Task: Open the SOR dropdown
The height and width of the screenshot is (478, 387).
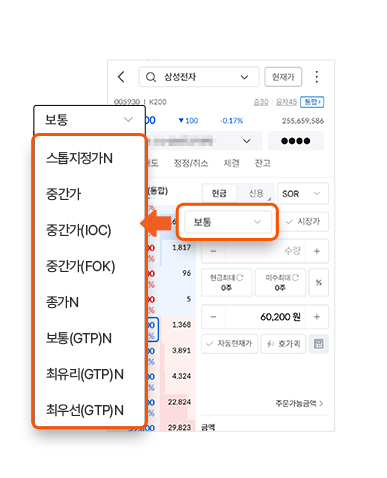Action: click(303, 193)
